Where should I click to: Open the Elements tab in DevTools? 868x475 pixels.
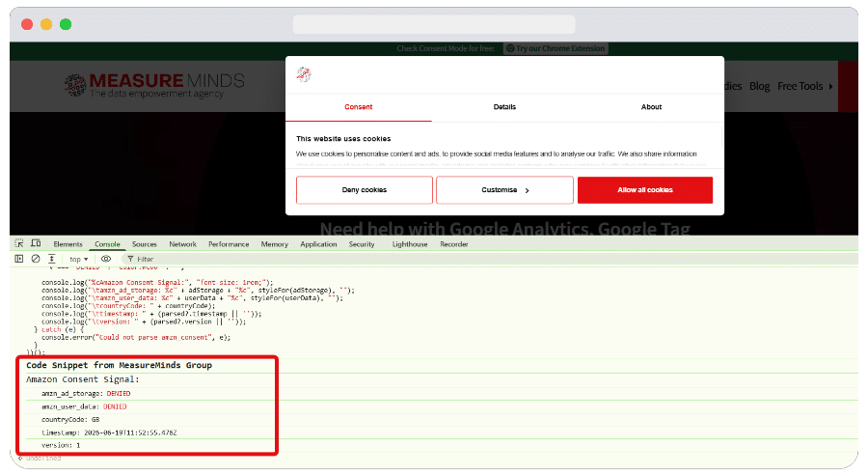pyautogui.click(x=68, y=244)
